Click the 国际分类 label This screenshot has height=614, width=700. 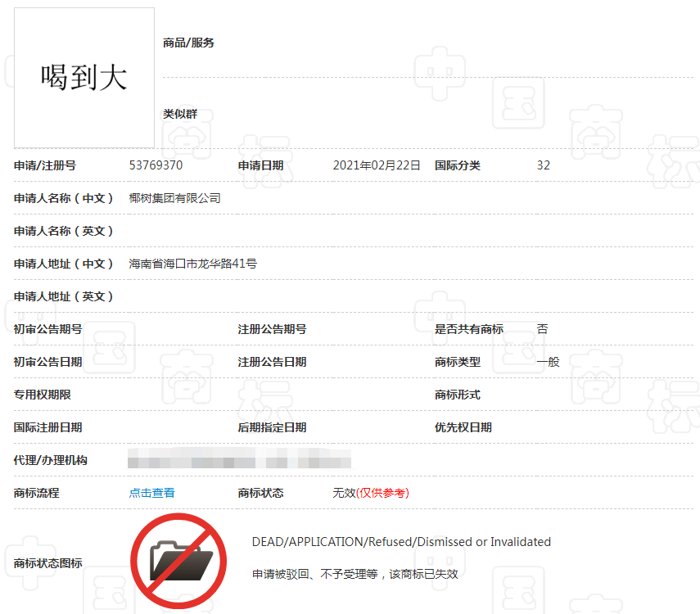click(x=458, y=165)
